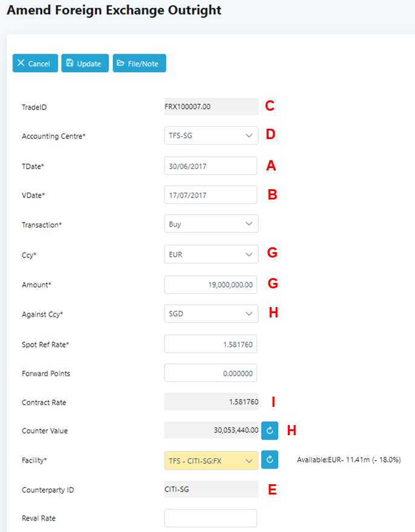Viewport: 415px width, 532px height.
Task: Click the refresh icon beside Facility dropdown
Action: pos(270,460)
